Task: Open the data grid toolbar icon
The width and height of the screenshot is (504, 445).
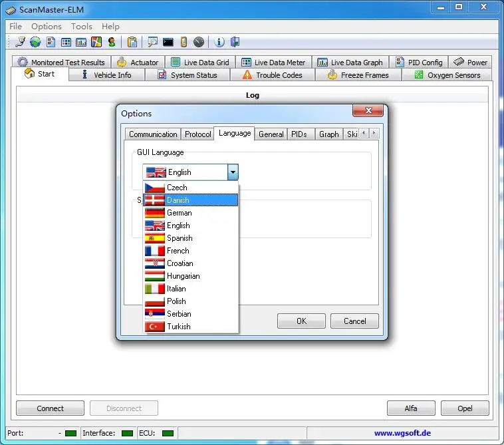Action: click(x=66, y=42)
